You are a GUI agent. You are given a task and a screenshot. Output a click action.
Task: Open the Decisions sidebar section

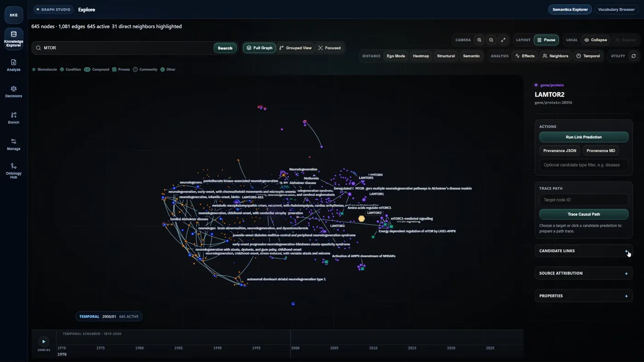coord(13,91)
